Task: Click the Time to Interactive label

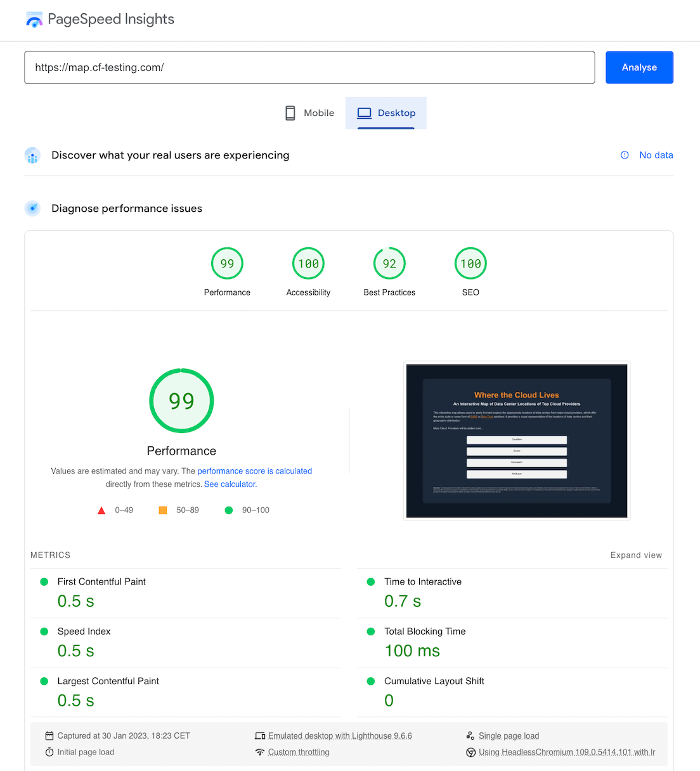Action: pyautogui.click(x=423, y=582)
